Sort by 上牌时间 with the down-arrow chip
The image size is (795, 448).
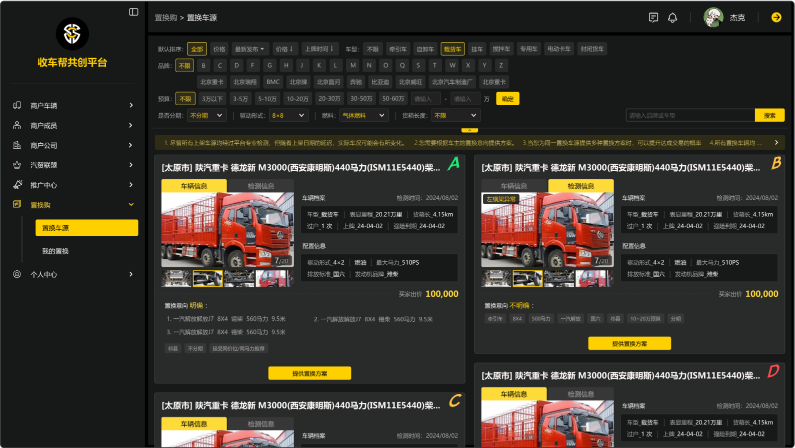tap(319, 49)
